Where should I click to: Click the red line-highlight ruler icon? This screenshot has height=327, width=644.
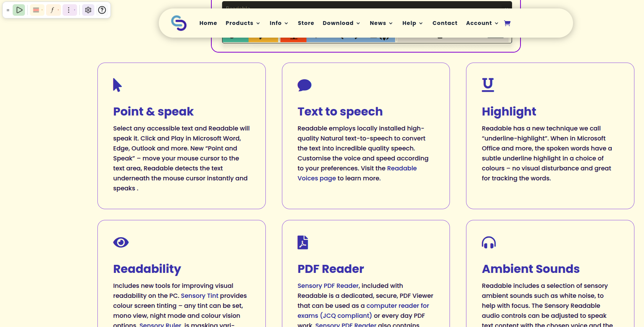pos(36,10)
